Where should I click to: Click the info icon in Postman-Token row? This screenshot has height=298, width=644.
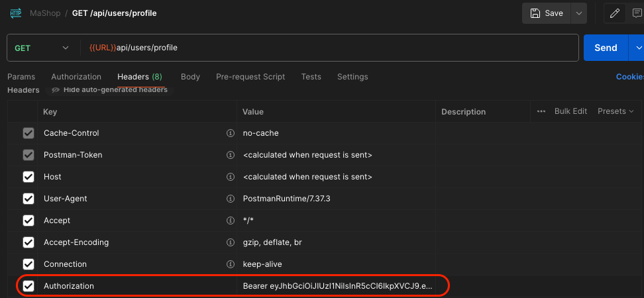231,155
